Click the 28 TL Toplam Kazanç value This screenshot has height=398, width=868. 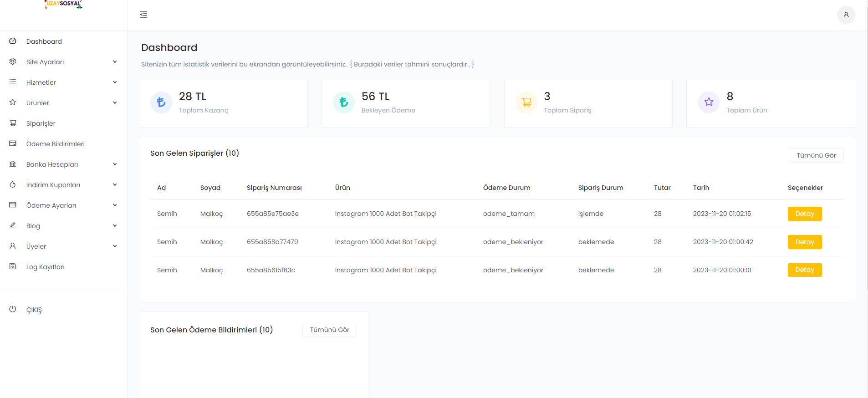pyautogui.click(x=193, y=97)
